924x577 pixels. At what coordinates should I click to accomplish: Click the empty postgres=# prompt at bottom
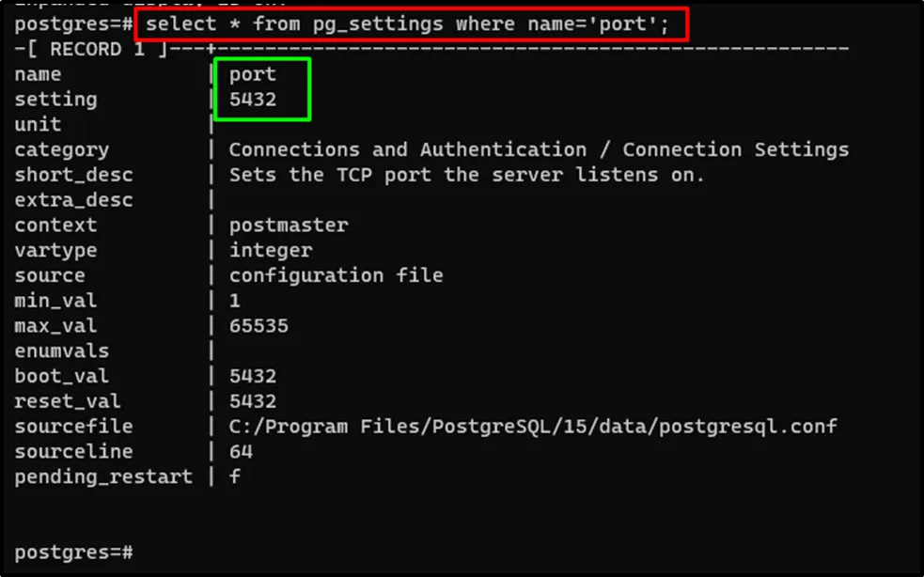73,552
